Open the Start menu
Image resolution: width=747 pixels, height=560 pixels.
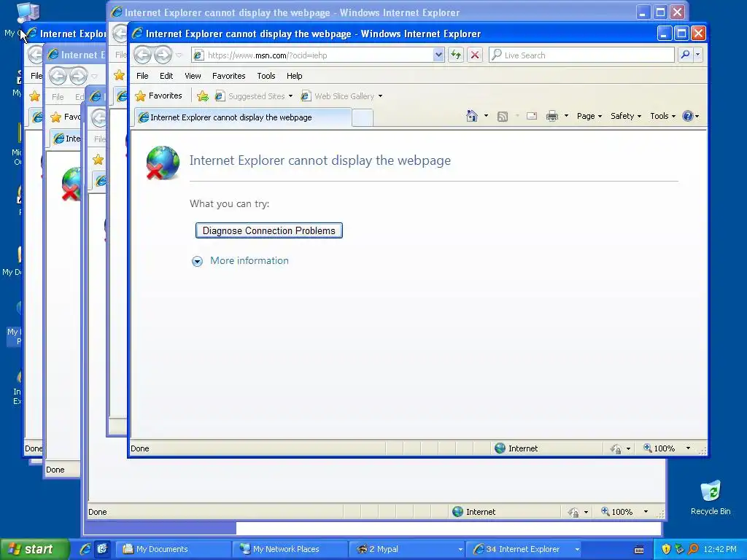34,549
